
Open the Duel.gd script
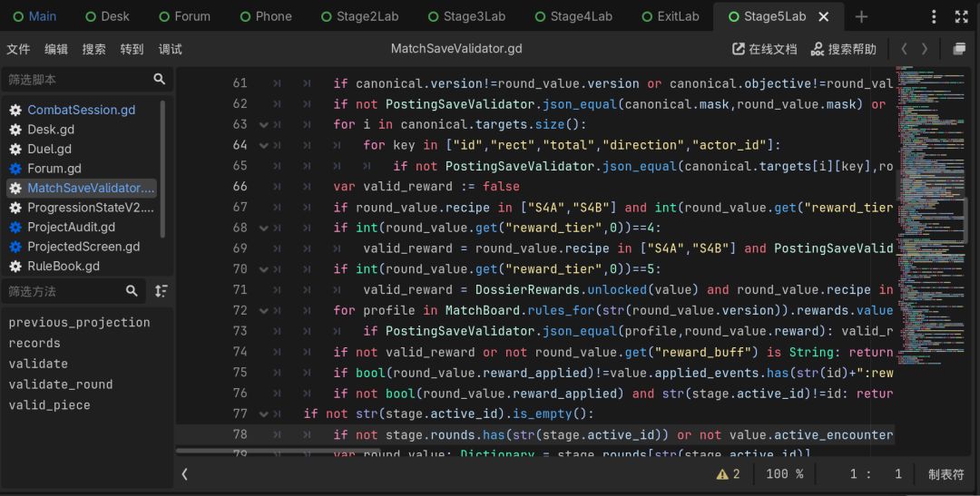click(x=49, y=150)
